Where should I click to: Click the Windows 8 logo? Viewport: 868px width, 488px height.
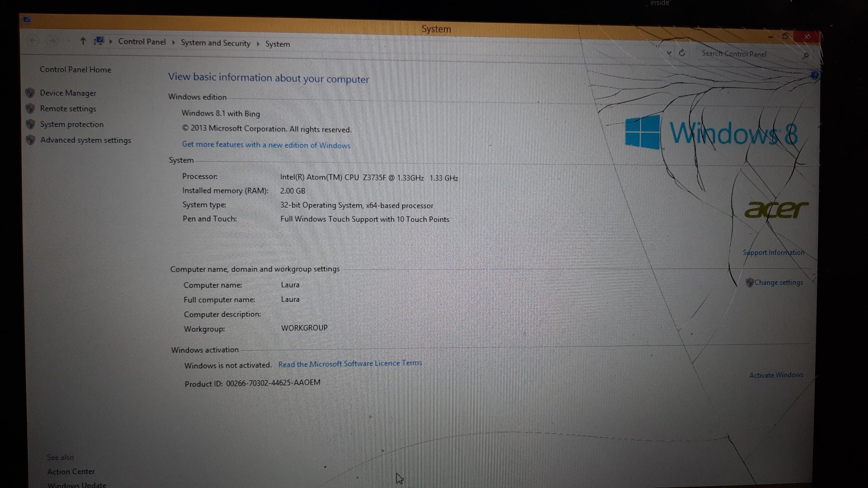pyautogui.click(x=711, y=132)
